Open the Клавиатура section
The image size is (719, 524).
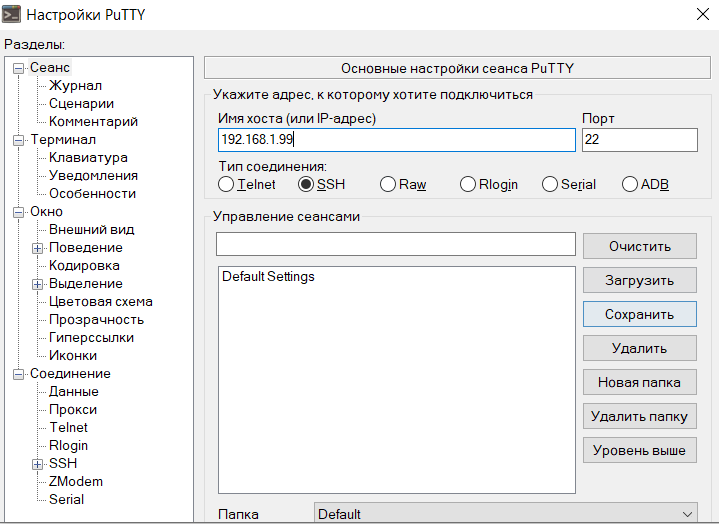[88, 157]
